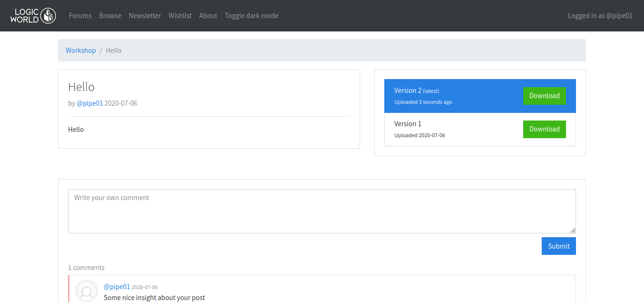
Task: Click the Hello breadcrumb item
Action: pos(114,50)
